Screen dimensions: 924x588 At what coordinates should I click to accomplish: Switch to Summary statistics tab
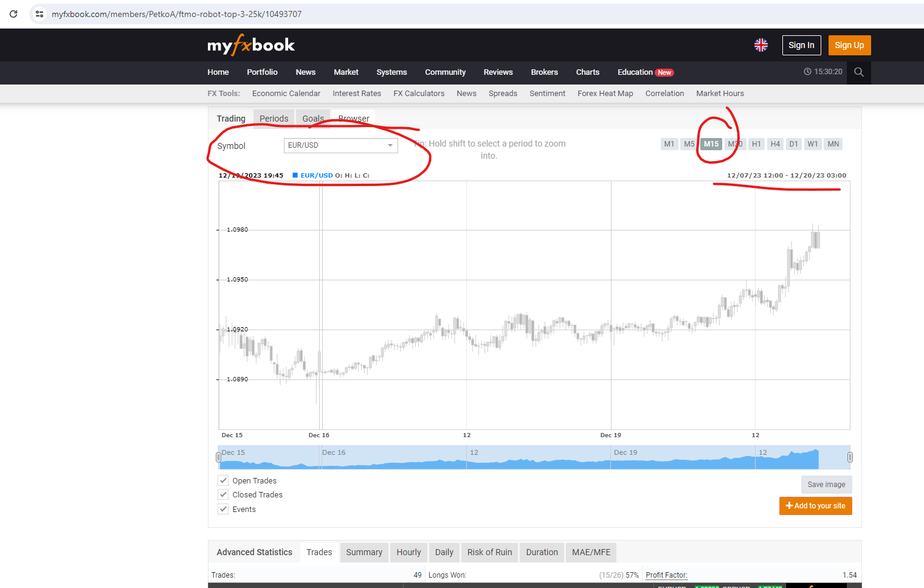coord(364,552)
